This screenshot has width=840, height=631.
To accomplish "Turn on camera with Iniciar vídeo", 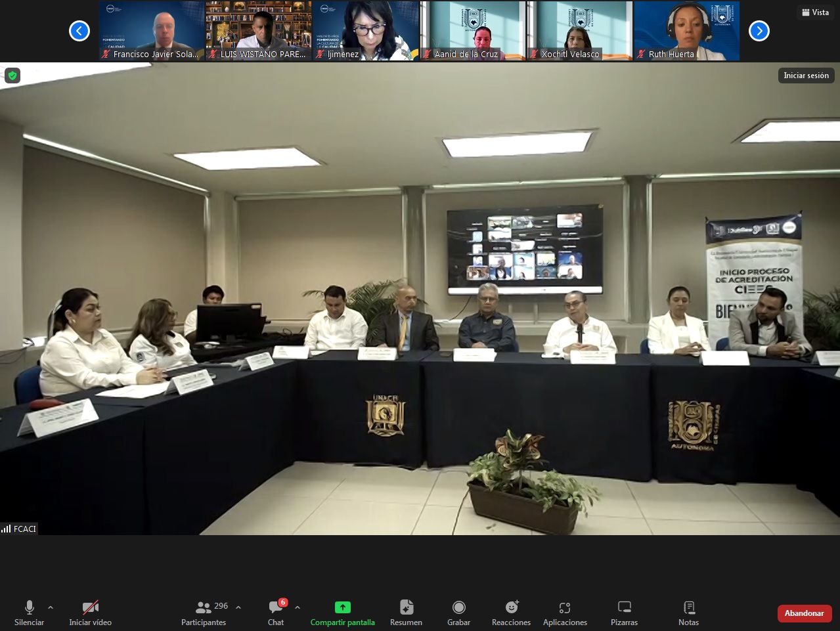I will point(90,612).
